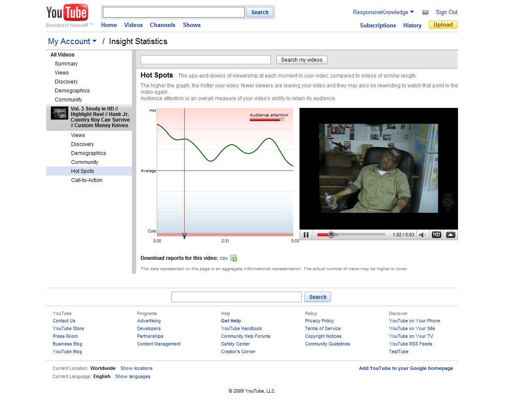This screenshot has height=420, width=506.
Task: Toggle HD quality button in player
Action: (x=436, y=235)
